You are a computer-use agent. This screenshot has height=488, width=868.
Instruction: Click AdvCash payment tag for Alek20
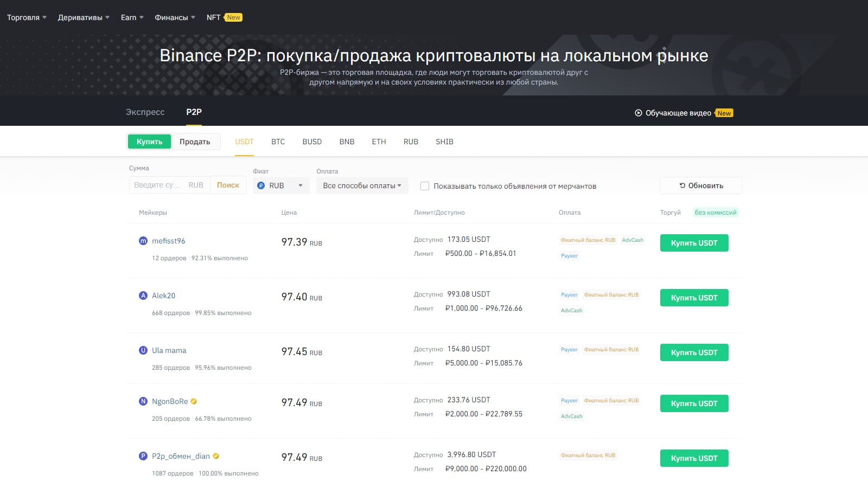pyautogui.click(x=571, y=311)
